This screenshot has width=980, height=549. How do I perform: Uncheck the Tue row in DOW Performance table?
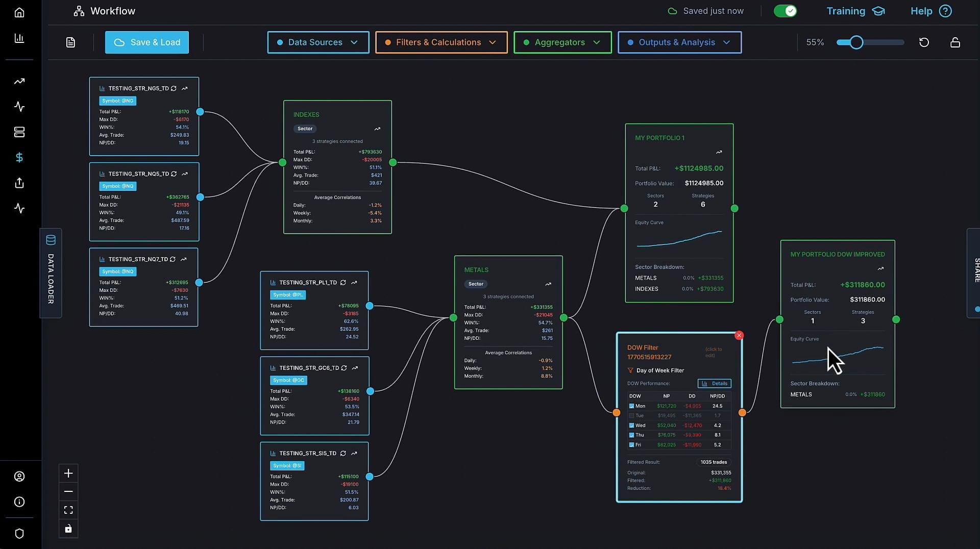632,415
